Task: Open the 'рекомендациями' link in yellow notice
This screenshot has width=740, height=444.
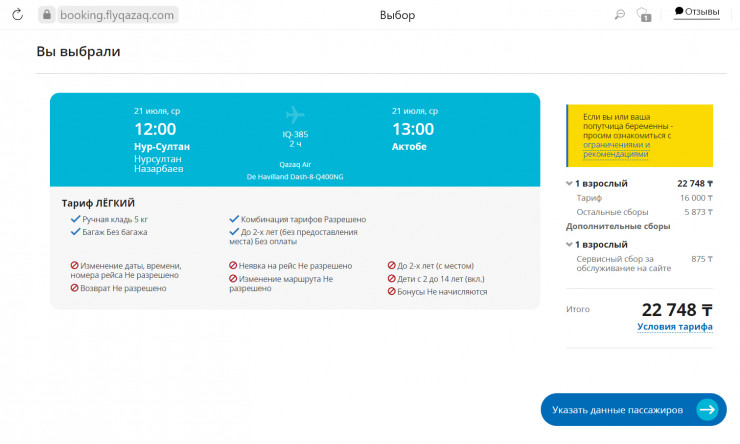Action: pyautogui.click(x=615, y=154)
